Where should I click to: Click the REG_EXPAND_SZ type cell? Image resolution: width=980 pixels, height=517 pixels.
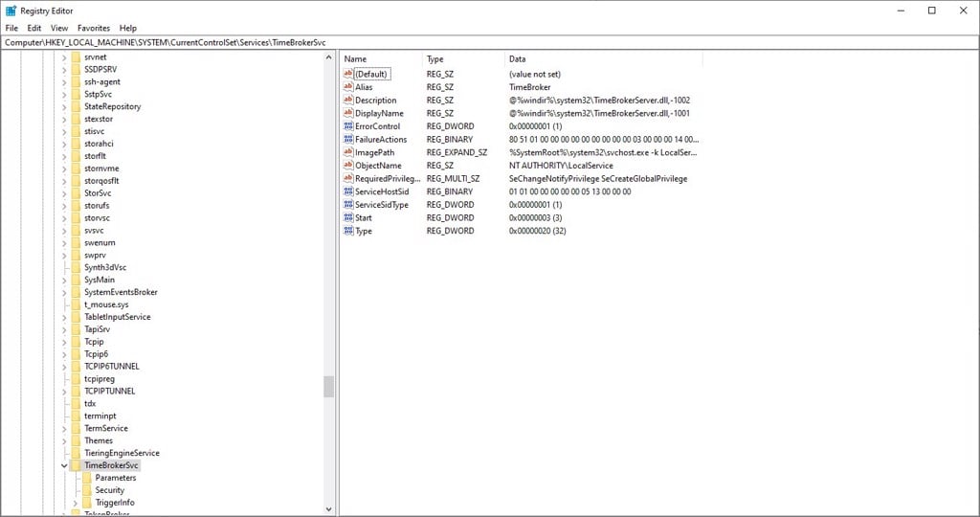[x=457, y=152]
